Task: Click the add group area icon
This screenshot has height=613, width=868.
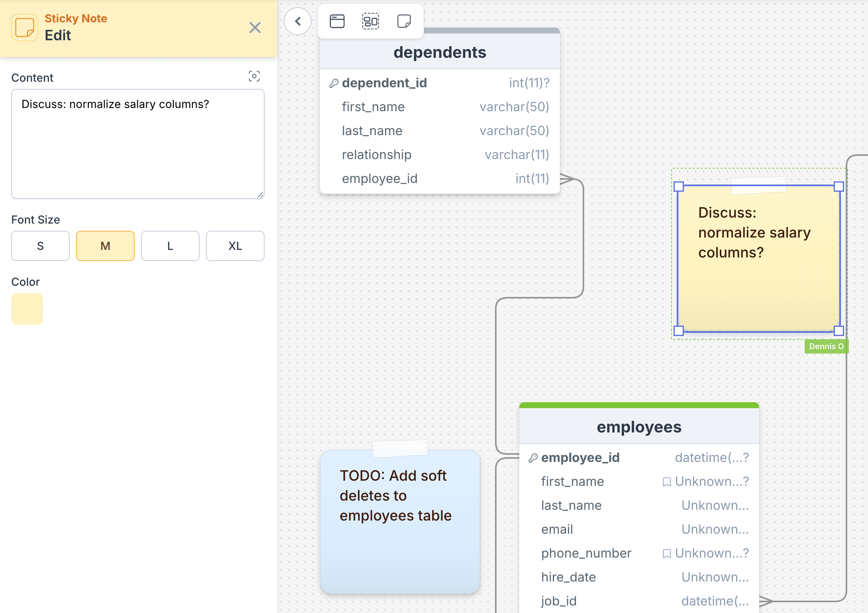Action: (370, 21)
